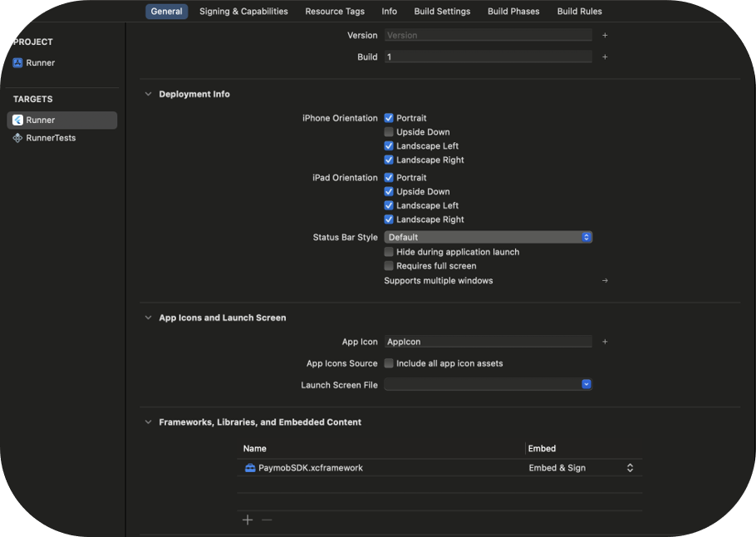The image size is (756, 537).
Task: Toggle Hide during application launch checkbox
Action: (389, 252)
